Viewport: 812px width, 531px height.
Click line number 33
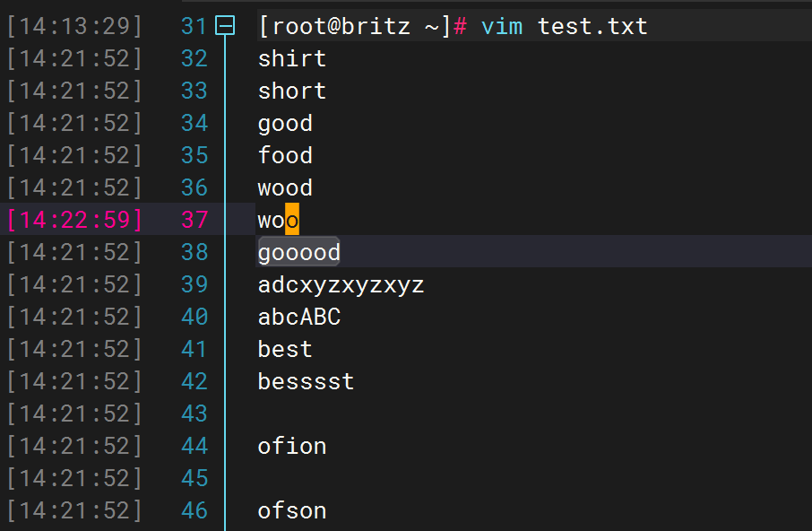click(x=194, y=91)
